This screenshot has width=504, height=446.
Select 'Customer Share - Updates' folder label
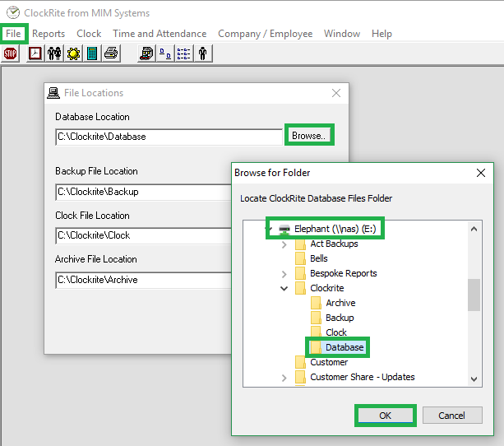click(363, 377)
